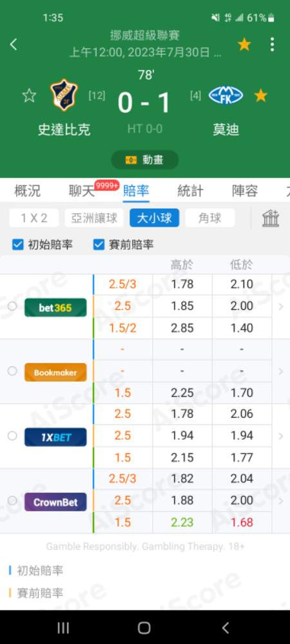Image resolution: width=290 pixels, height=644 pixels.
Task: Open the 聊天 tab
Action: (x=82, y=191)
